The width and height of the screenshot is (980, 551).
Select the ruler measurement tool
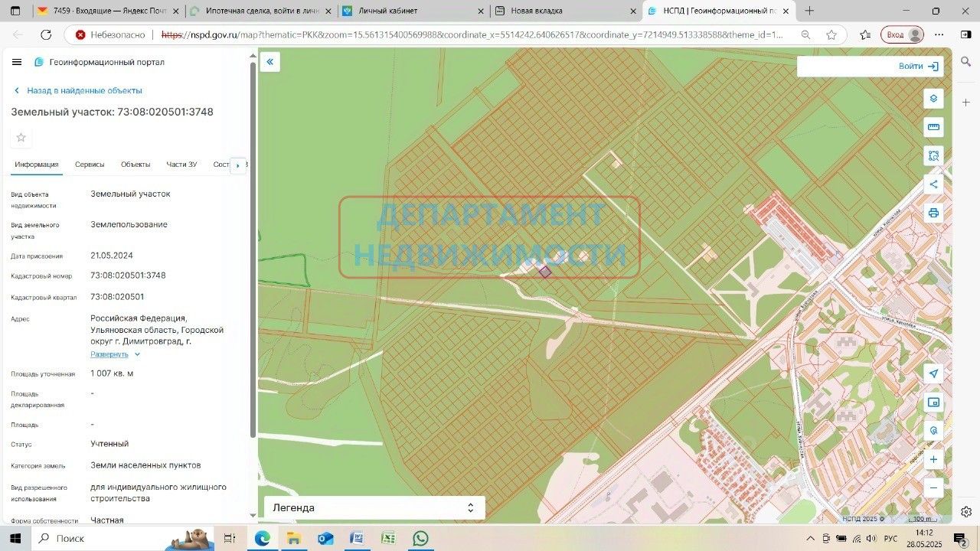pos(933,127)
